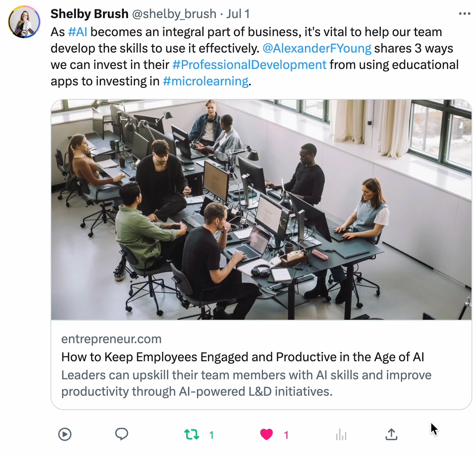The image size is (476, 454).
Task: Open the #ProfessionalDevelopment hashtag
Action: pyautogui.click(x=249, y=64)
